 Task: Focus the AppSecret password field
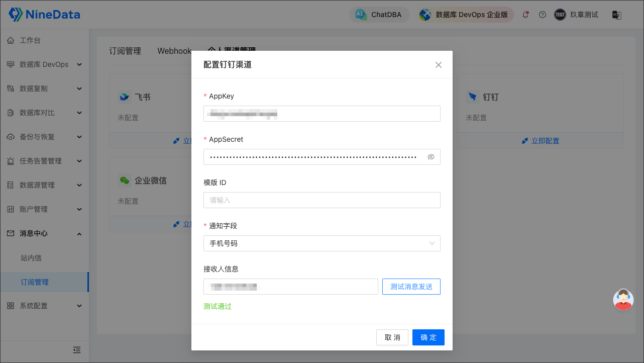[x=322, y=157]
